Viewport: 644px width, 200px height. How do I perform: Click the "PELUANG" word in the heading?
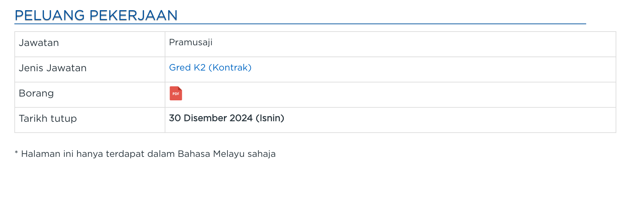50,15
